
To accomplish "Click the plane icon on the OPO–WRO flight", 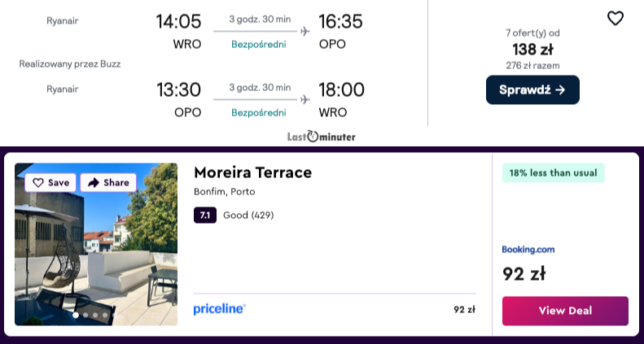I will click(305, 99).
